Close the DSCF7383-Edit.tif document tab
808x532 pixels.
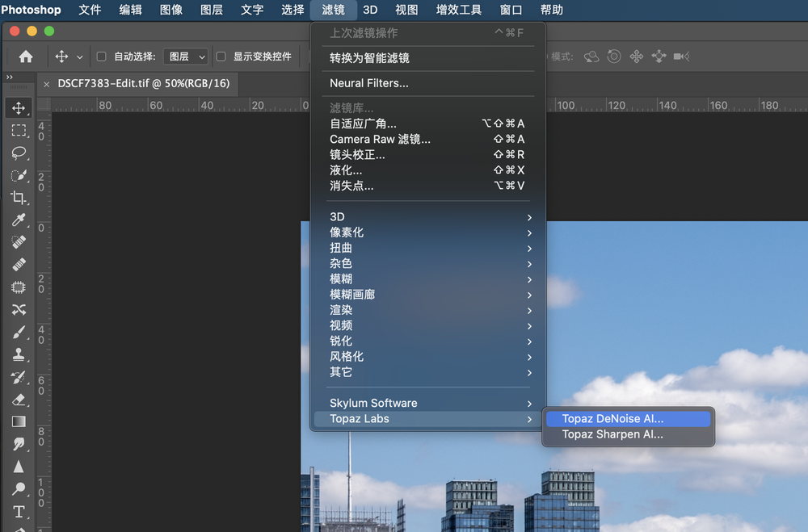pyautogui.click(x=46, y=84)
